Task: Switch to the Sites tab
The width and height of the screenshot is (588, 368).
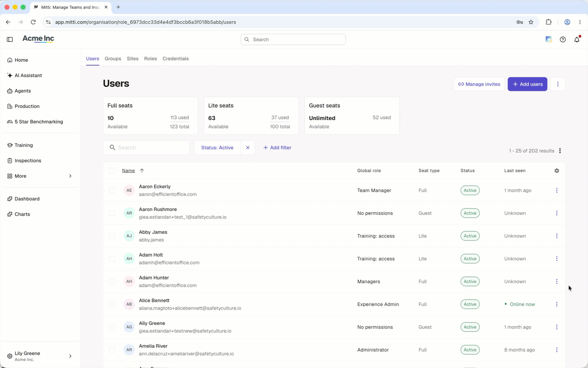Action: (133, 59)
